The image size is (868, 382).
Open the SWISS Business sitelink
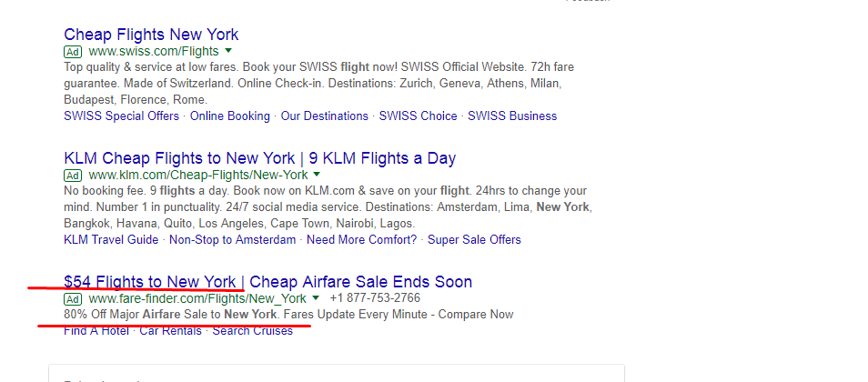[512, 116]
